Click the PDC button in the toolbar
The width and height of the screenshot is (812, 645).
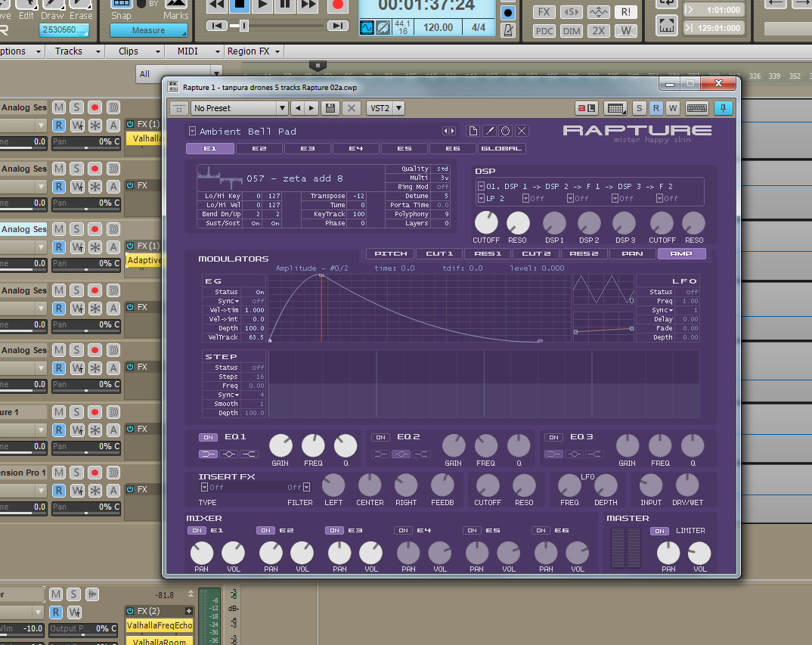point(544,31)
